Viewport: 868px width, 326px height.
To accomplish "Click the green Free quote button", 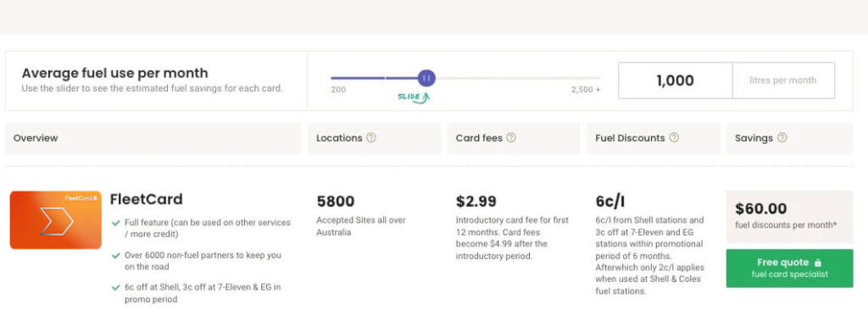I will [789, 268].
